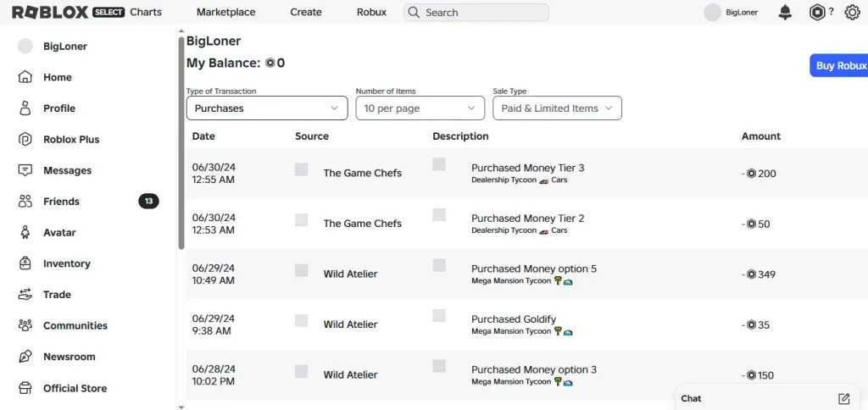Click the scrollbar up arrow
Screen dimensions: 868x410
(181, 30)
